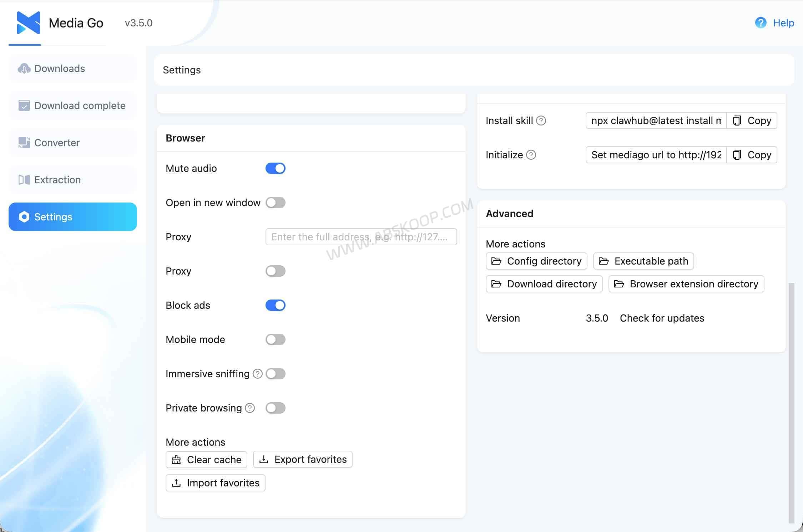Click the Help question mark icon
803x532 pixels.
click(761, 23)
